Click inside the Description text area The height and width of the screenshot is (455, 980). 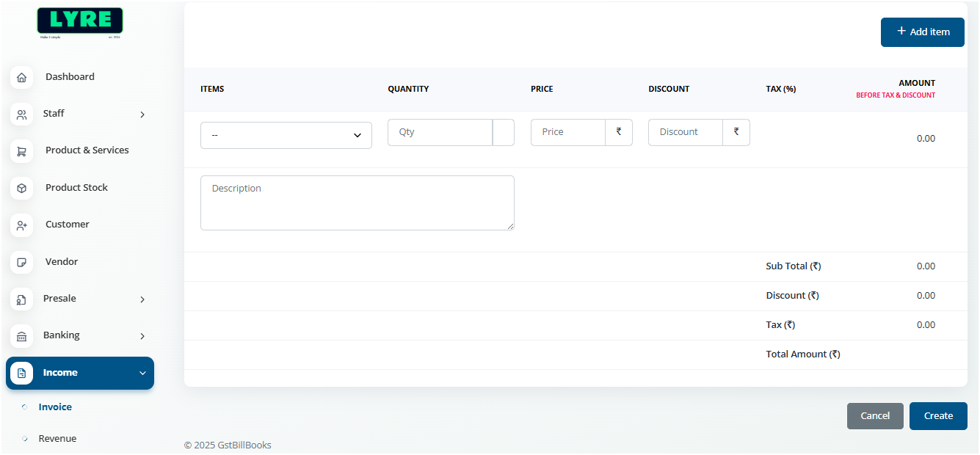click(x=357, y=203)
